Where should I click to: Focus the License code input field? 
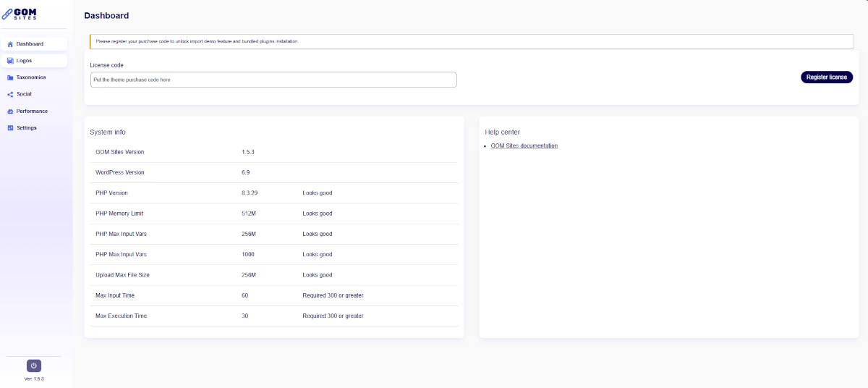pyautogui.click(x=273, y=80)
